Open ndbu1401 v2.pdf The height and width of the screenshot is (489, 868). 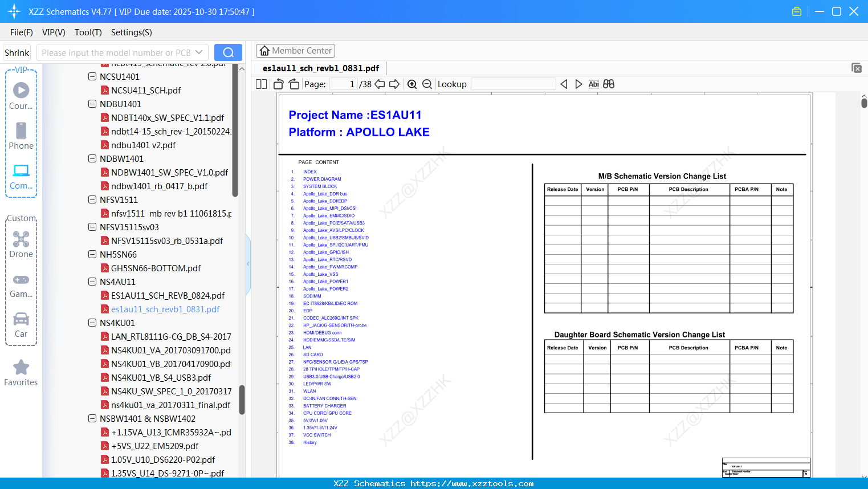point(143,145)
